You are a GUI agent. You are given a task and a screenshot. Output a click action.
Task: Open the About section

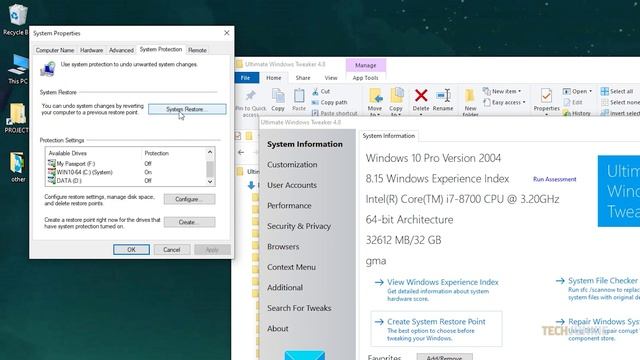coord(278,328)
